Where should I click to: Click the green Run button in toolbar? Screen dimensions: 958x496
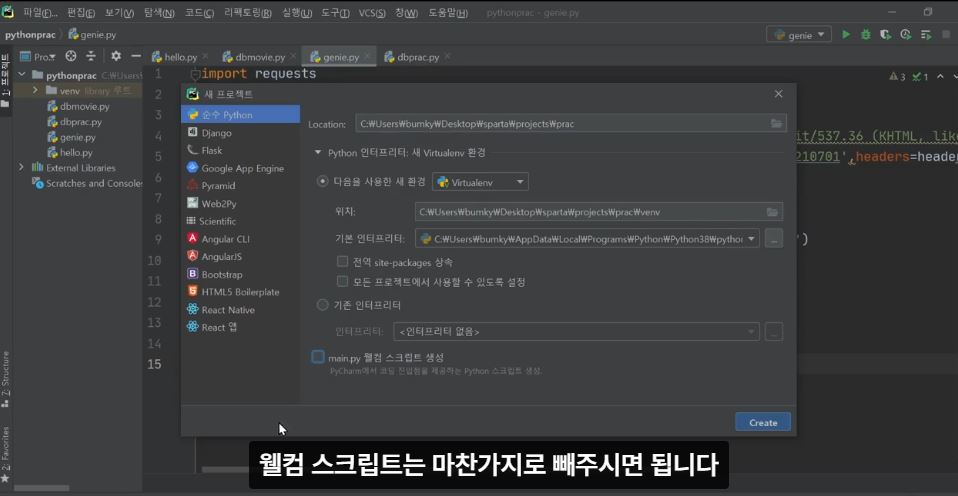pyautogui.click(x=846, y=35)
